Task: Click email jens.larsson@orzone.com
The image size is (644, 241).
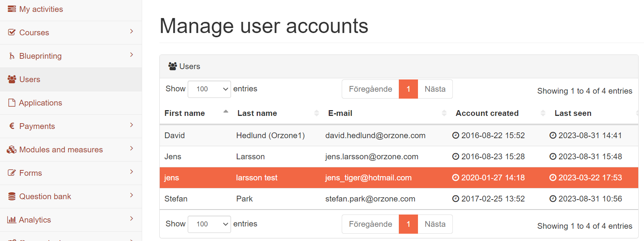Action: tap(372, 157)
